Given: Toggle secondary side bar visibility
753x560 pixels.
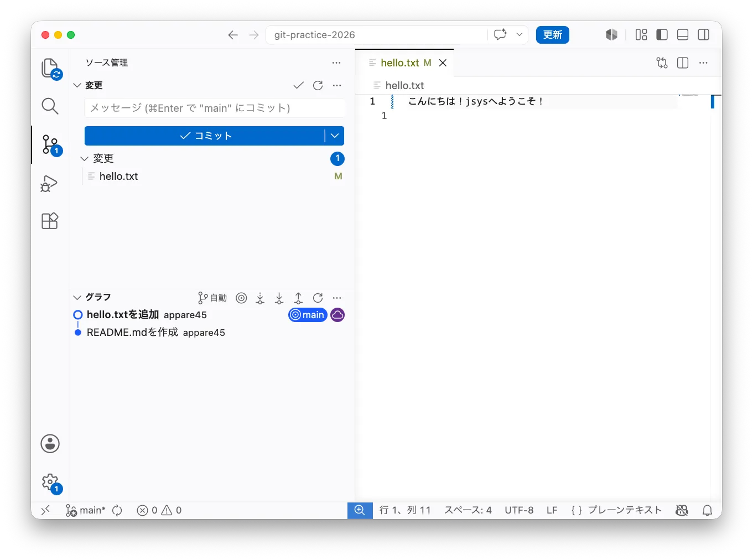Looking at the screenshot, I should click(x=704, y=35).
